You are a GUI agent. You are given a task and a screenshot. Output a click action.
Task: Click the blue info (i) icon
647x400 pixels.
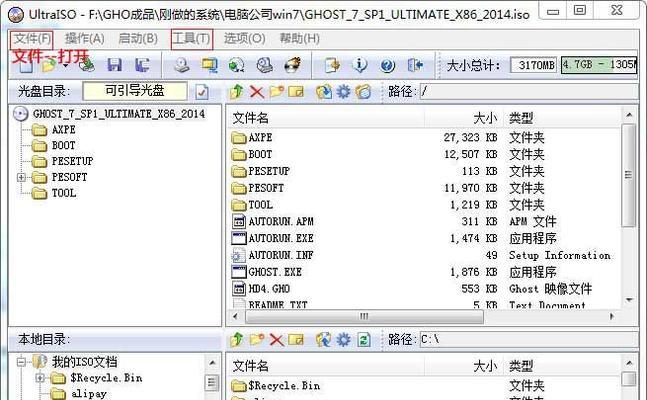coord(360,65)
